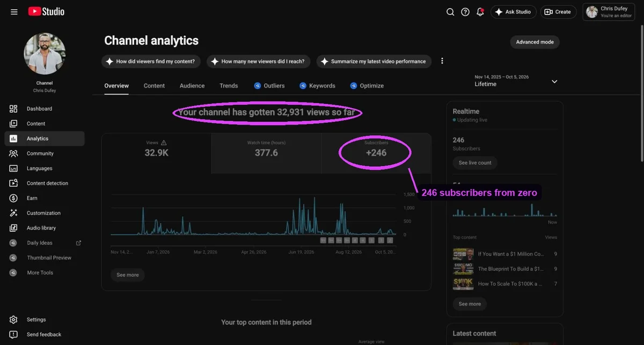Switch to the Content analytics tab
Viewport: 644px width, 345px height.
(x=154, y=86)
